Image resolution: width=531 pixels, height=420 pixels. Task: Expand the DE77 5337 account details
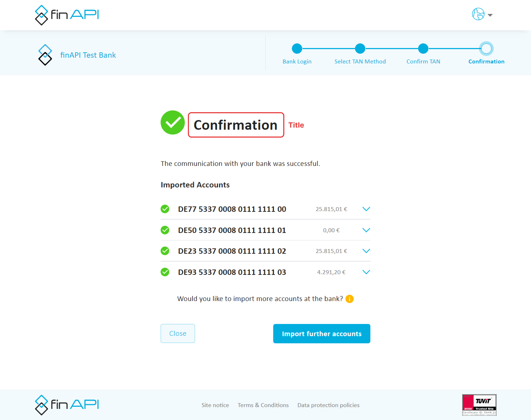(x=366, y=209)
